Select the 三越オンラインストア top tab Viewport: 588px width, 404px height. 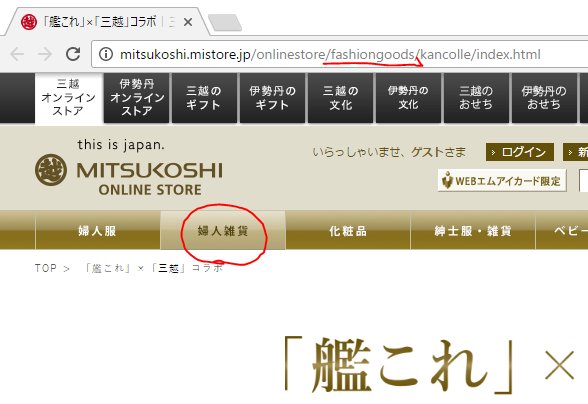click(69, 98)
